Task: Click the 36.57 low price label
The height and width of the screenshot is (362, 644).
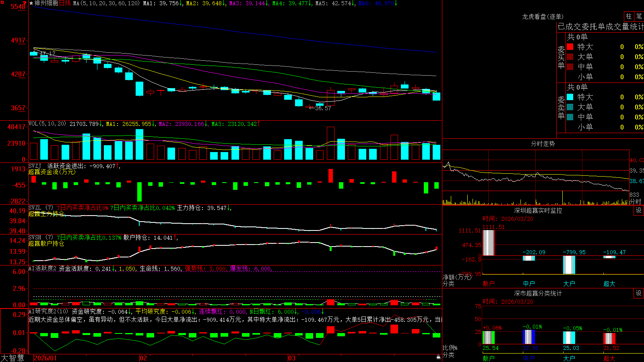Action: [x=323, y=108]
